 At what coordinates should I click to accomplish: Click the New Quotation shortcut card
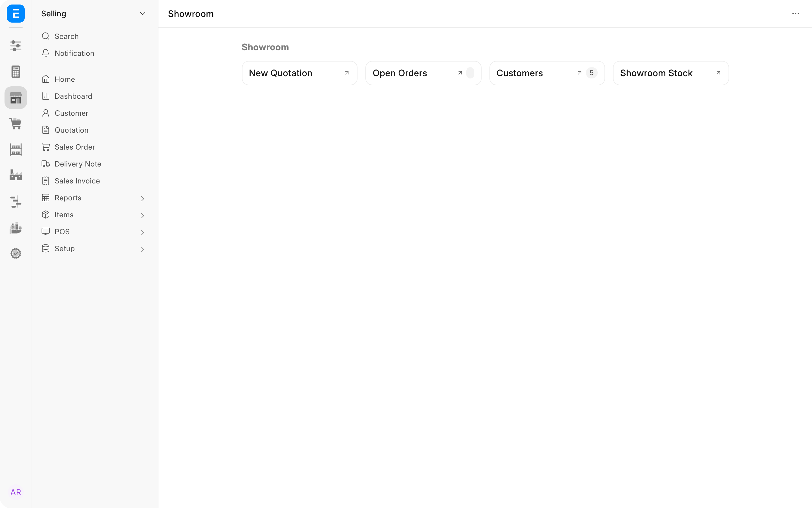pos(299,73)
